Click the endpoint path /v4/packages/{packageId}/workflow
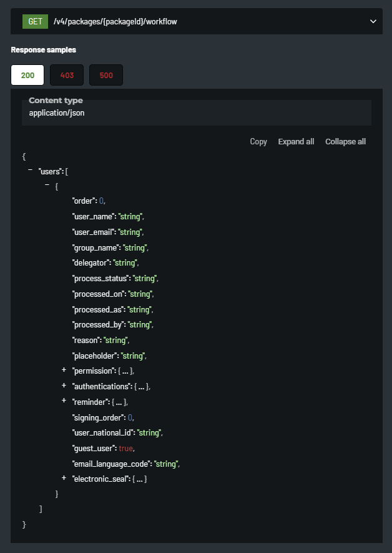Viewport: 392px width, 553px height. click(x=116, y=21)
